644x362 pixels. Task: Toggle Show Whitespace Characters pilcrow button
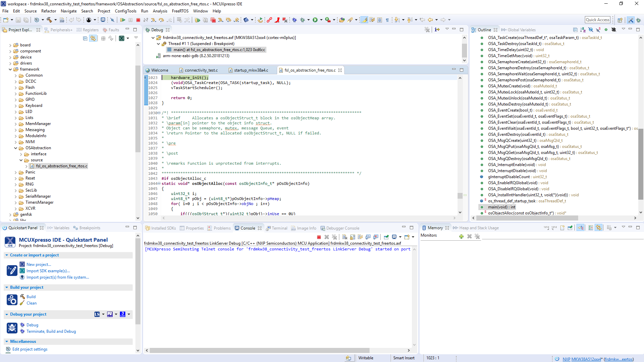pos(387,20)
